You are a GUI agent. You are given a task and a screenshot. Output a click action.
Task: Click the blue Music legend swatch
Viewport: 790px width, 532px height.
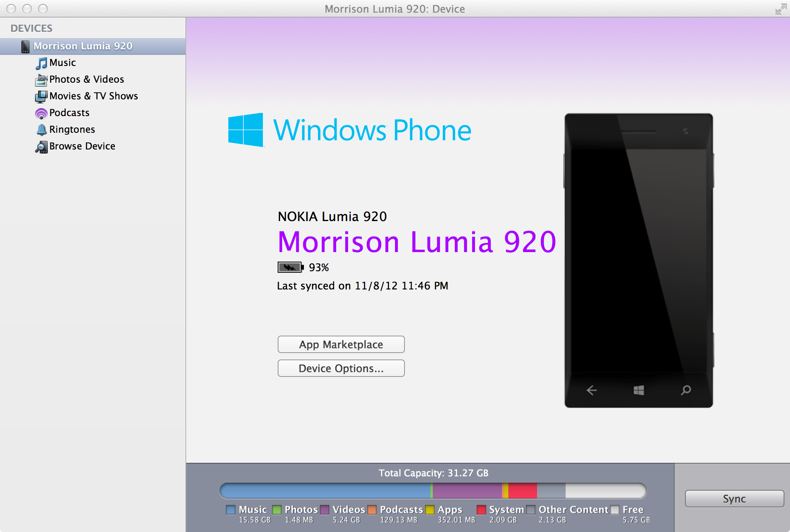pyautogui.click(x=231, y=510)
